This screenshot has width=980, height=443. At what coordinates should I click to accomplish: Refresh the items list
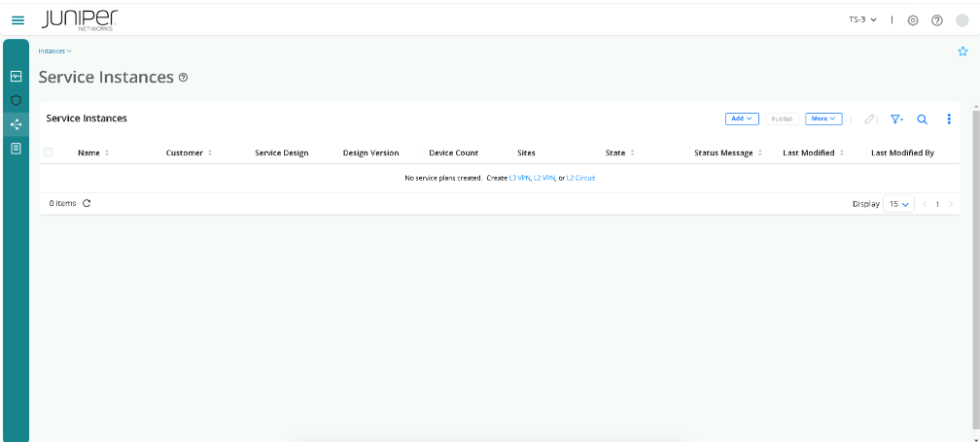pos(87,203)
